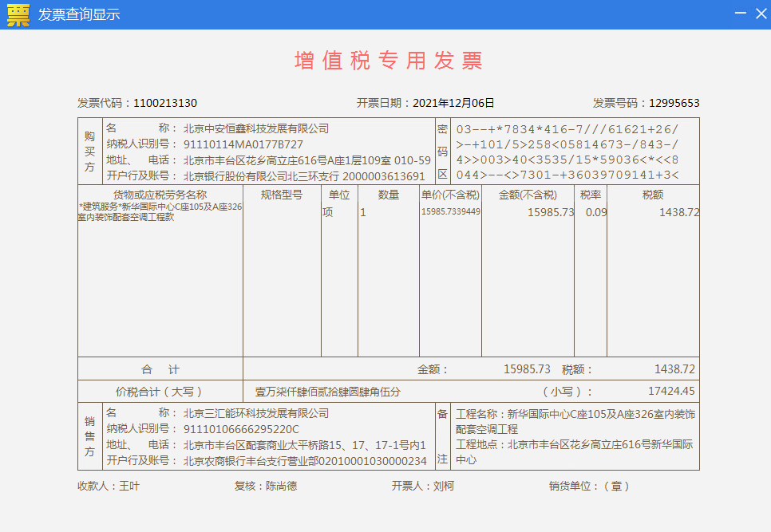Screen dimensions: 771x532
Task: Click the 开票人 刘柯 field
Action: pos(442,486)
